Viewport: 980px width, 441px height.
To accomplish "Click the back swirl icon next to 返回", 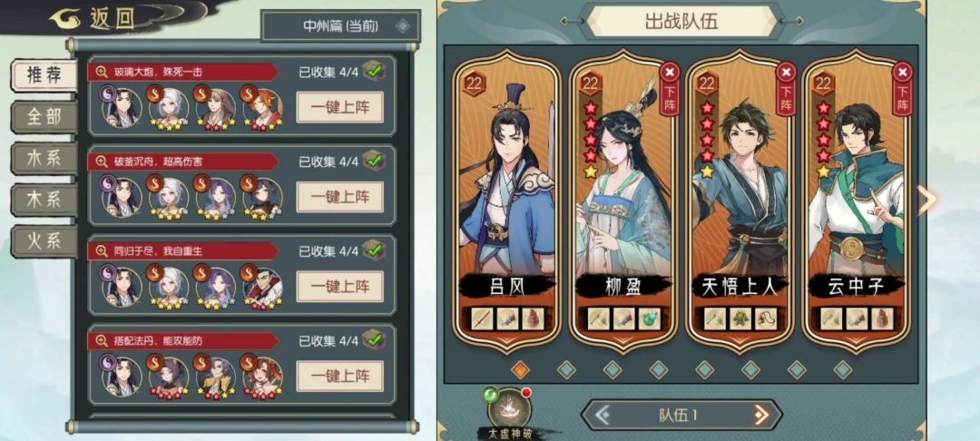I will 65,19.
